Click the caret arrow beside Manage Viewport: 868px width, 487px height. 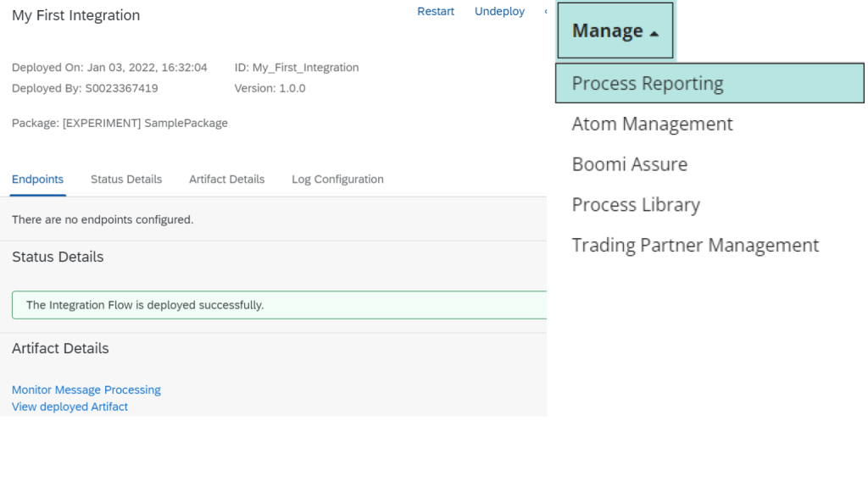point(654,33)
